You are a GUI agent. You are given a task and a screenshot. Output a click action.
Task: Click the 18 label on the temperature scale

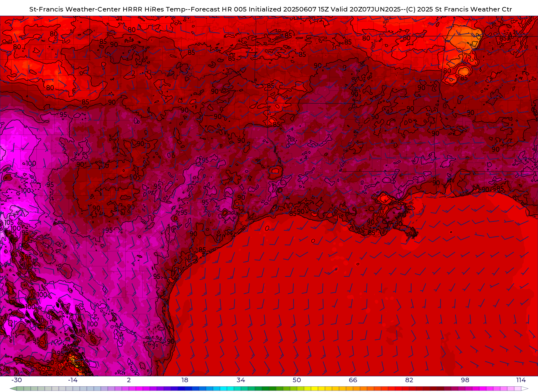185,380
